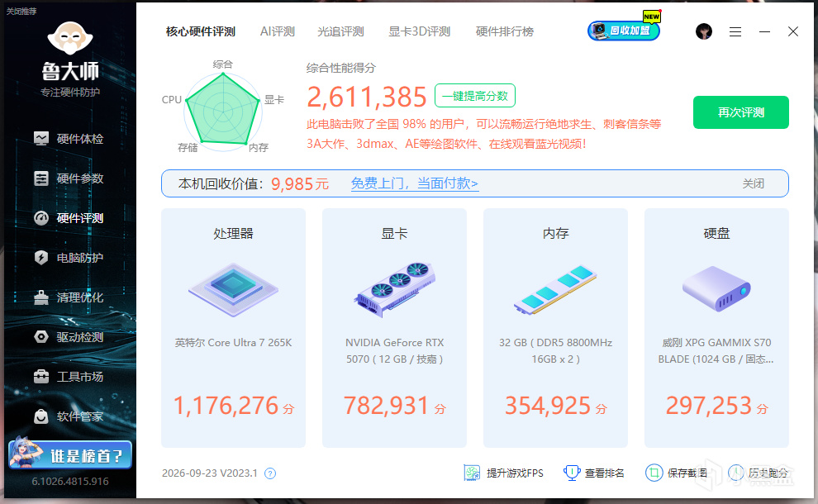Switch to 硬件排行榜 tab

(x=505, y=32)
